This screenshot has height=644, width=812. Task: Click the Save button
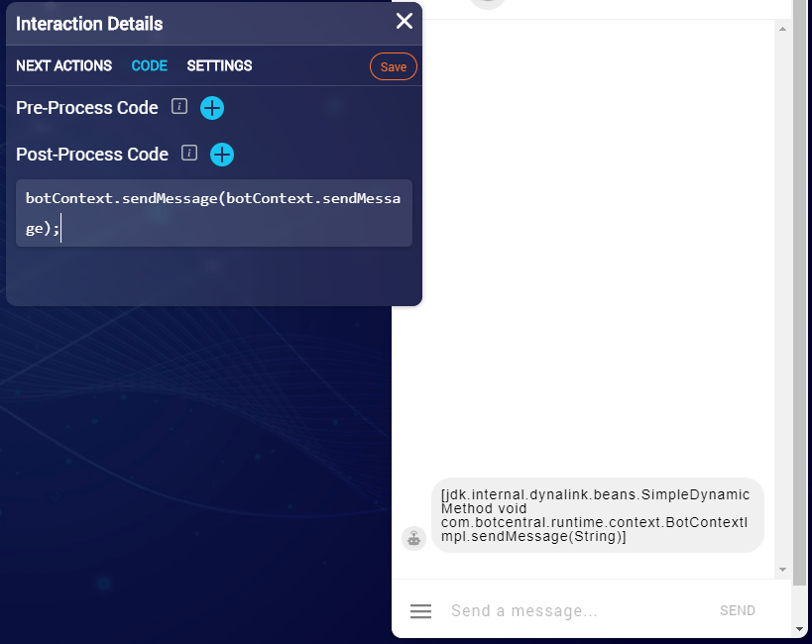pos(393,66)
